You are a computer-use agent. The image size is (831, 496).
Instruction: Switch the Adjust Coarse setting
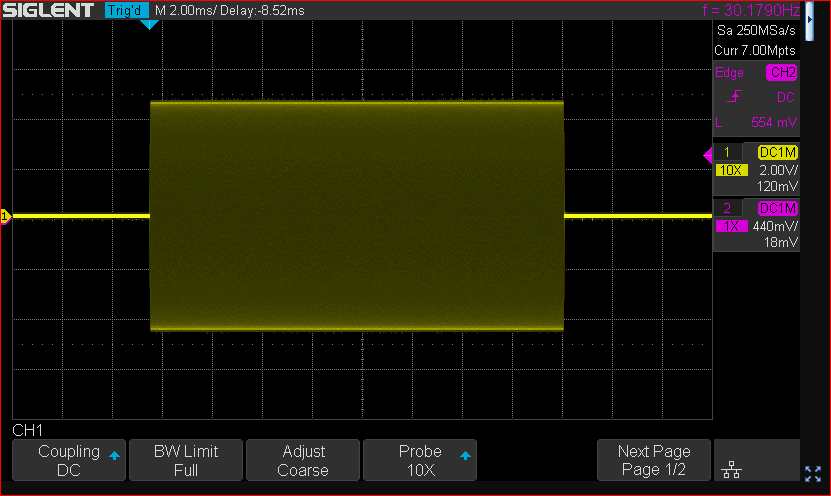pos(303,460)
